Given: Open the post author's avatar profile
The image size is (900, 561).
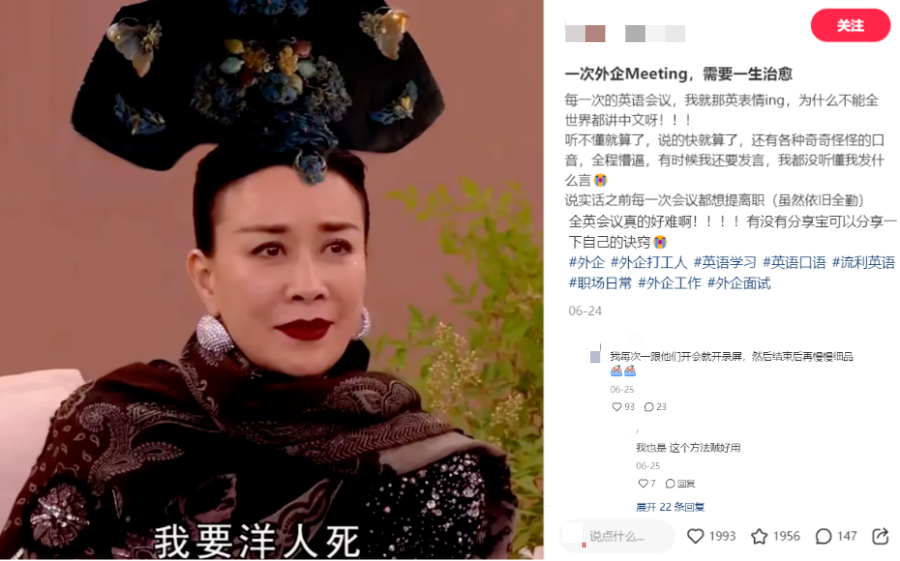Looking at the screenshot, I should [x=585, y=33].
